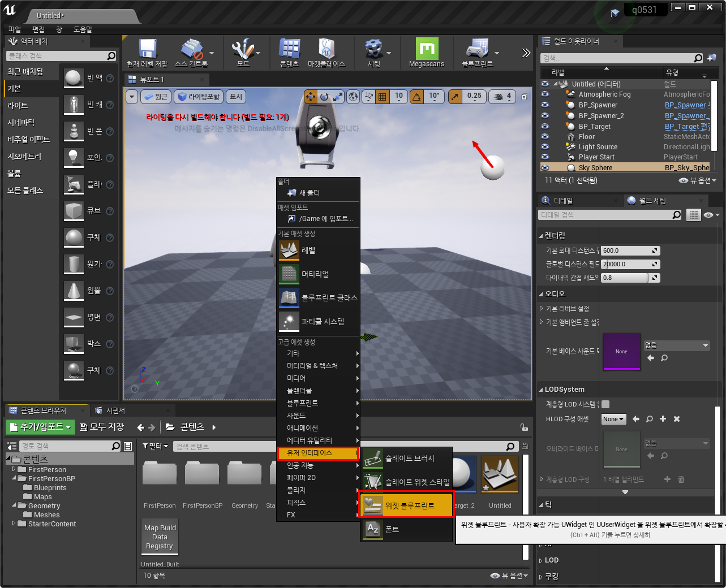Image resolution: width=726 pixels, height=588 pixels.
Task: Expand the FirstPerson folder in tree
Action: coord(14,469)
